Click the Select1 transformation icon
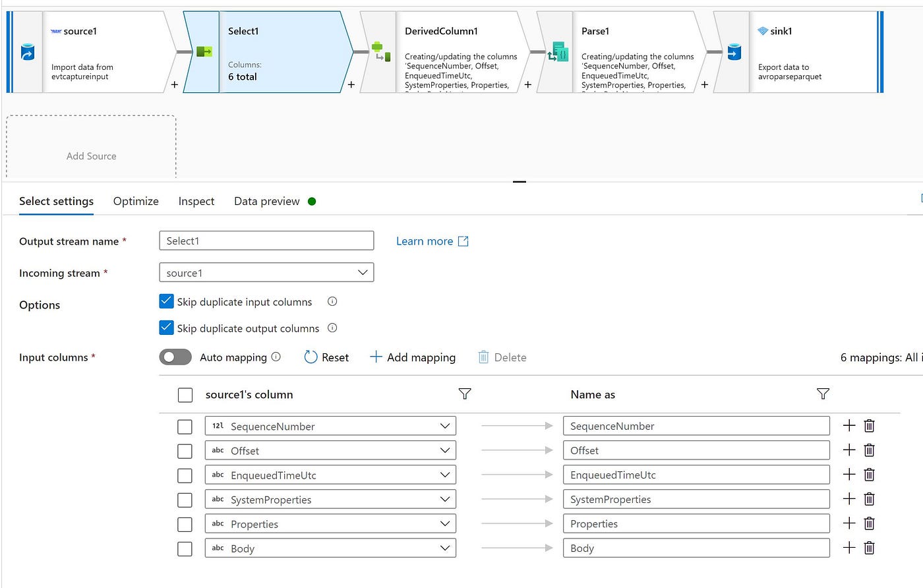Image resolution: width=923 pixels, height=588 pixels. pos(203,51)
